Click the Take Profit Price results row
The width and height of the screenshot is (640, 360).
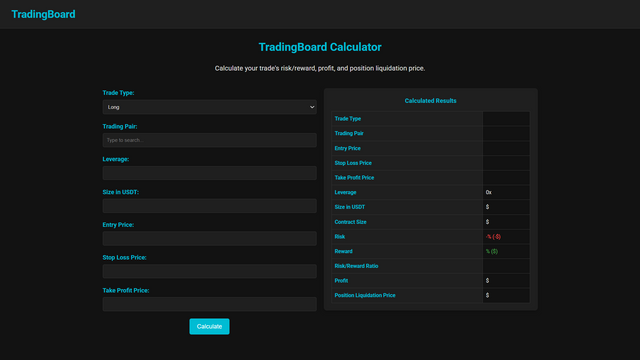431,178
